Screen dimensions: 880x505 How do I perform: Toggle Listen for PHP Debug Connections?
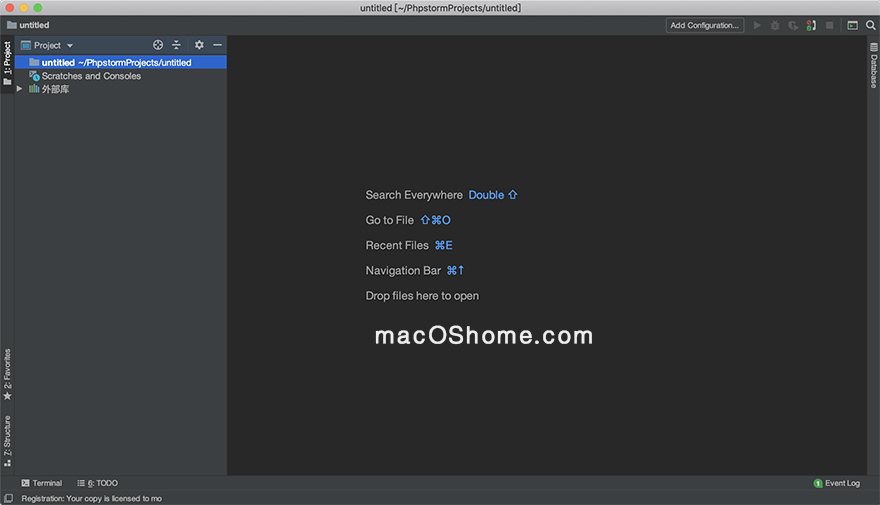tap(811, 25)
